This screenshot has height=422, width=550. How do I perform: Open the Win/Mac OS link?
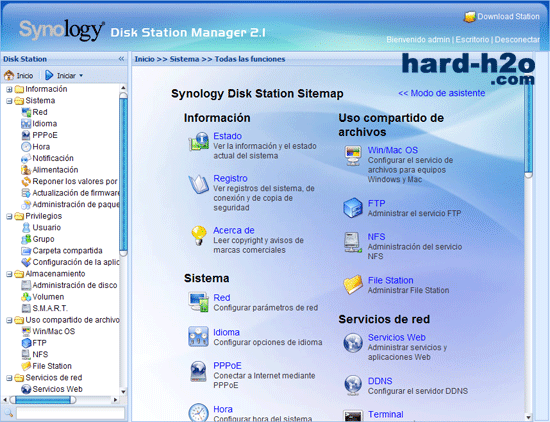pos(393,150)
